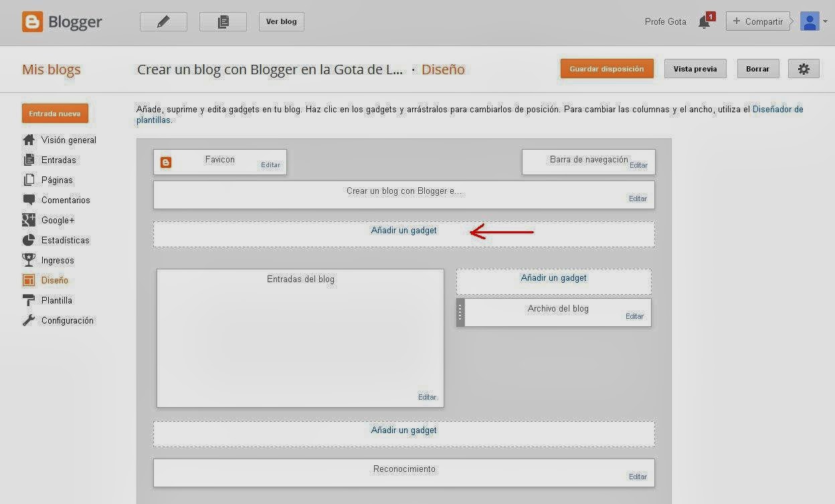Image resolution: width=835 pixels, height=504 pixels.
Task: Open Comentarios section
Action: pyautogui.click(x=66, y=200)
